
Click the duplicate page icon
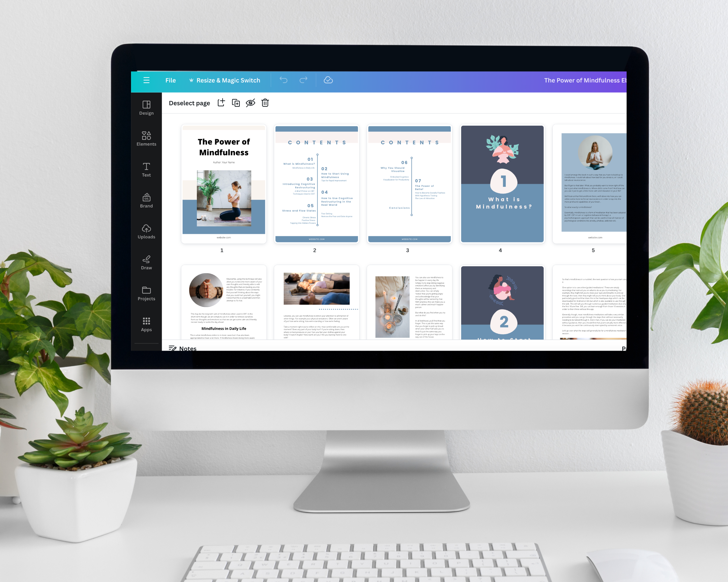(236, 103)
